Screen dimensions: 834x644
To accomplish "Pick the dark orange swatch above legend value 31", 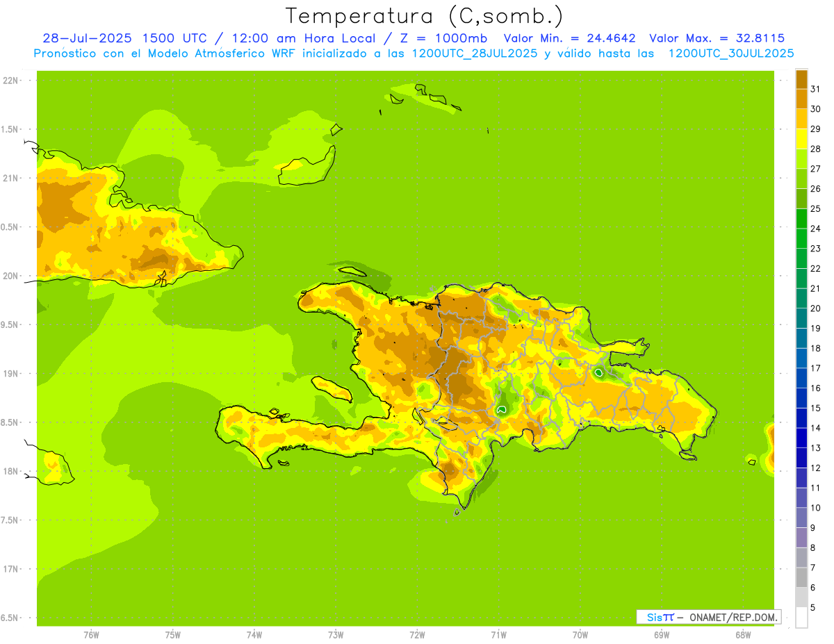I will coord(801,79).
